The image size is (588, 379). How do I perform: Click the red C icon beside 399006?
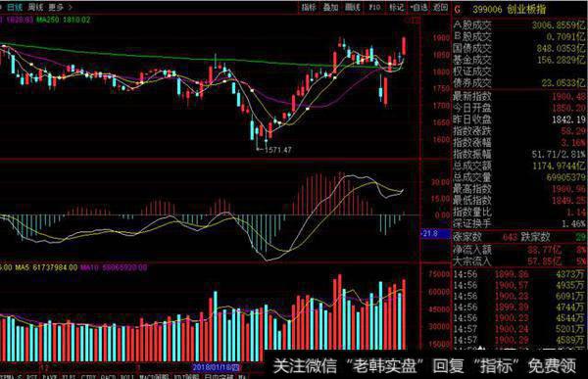pyautogui.click(x=458, y=10)
